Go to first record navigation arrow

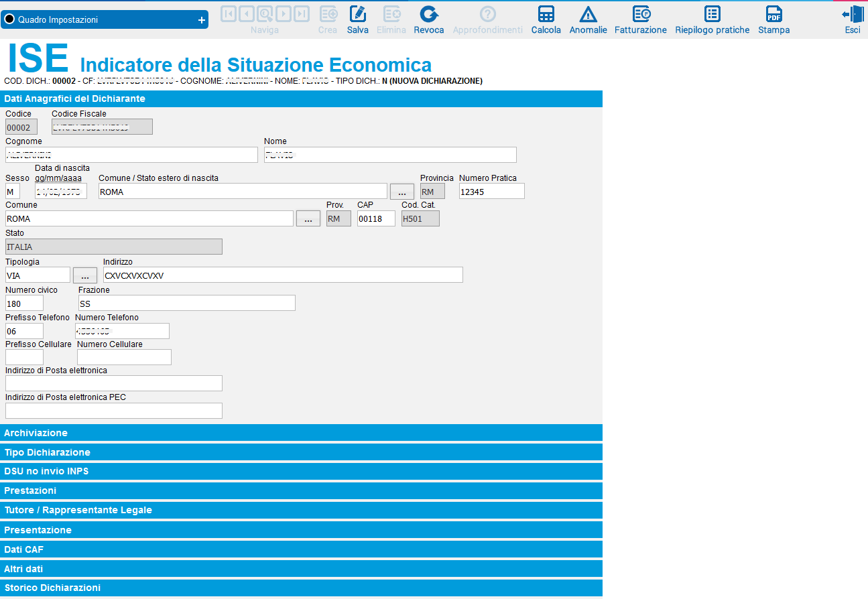click(x=229, y=13)
